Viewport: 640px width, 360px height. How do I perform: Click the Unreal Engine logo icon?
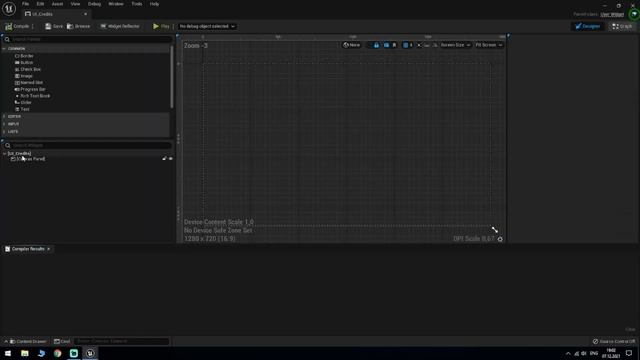tap(9, 9)
